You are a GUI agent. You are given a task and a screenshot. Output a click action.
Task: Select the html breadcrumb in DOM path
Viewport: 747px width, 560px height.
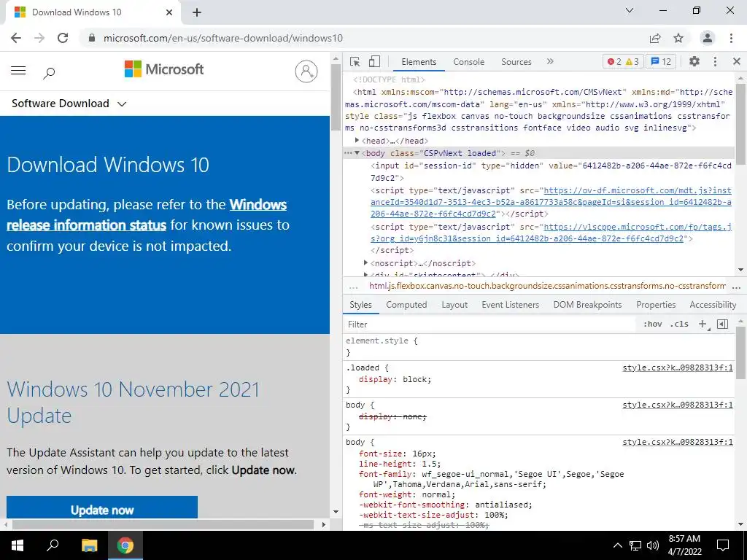pos(547,286)
